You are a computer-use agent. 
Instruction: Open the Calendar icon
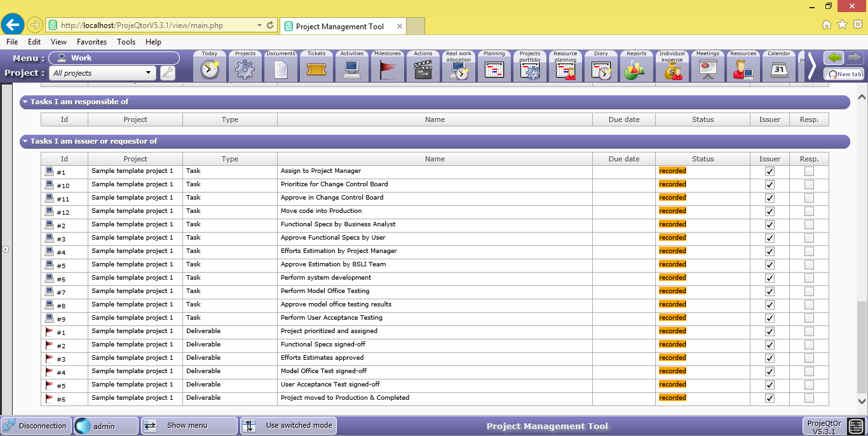click(x=778, y=69)
